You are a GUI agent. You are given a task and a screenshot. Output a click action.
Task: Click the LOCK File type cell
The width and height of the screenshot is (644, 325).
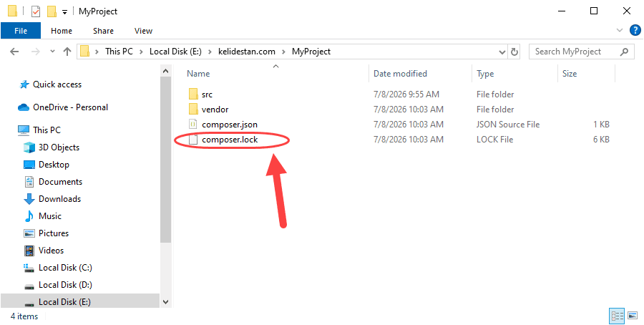[x=494, y=140]
